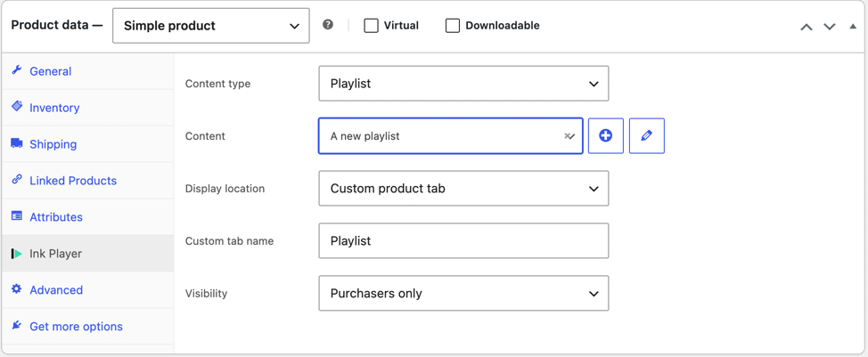This screenshot has width=868, height=357.
Task: Open the Simple product type dropdown
Action: pyautogui.click(x=211, y=26)
